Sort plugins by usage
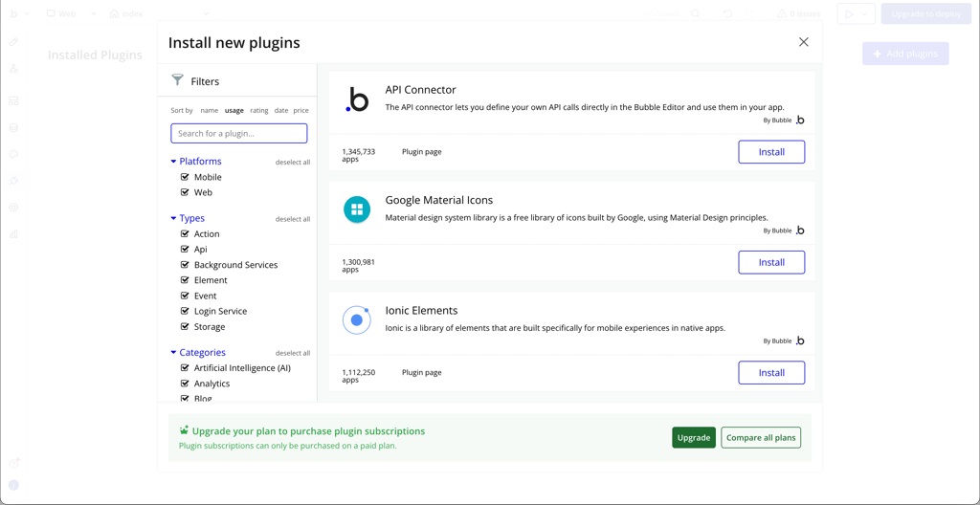Image resolution: width=980 pixels, height=505 pixels. click(x=234, y=110)
